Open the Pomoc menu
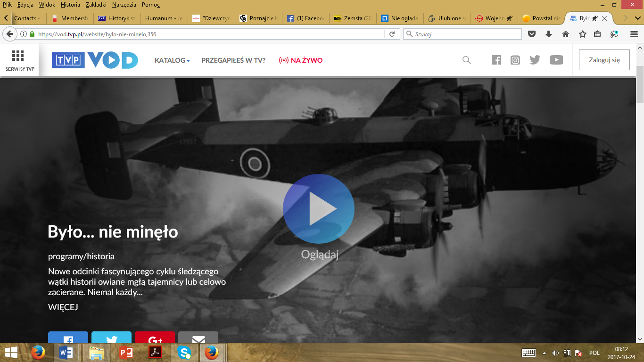Screen dimensions: 644x362 [151, 5]
